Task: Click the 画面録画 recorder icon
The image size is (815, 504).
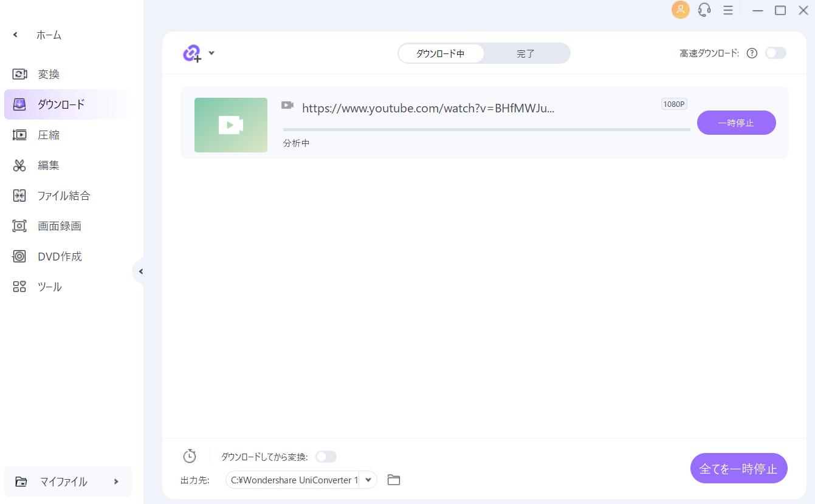Action: coord(19,226)
